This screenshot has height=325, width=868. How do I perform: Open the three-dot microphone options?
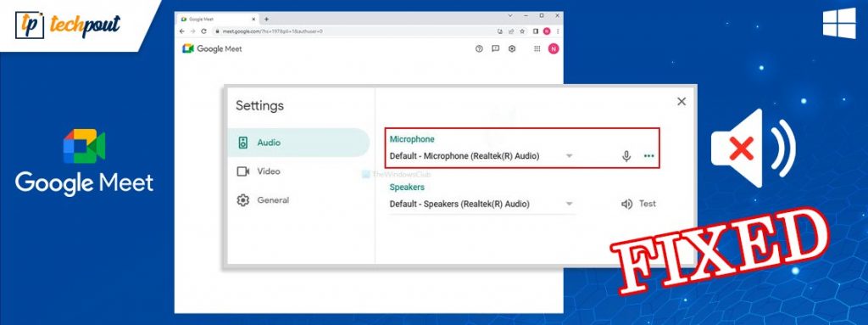(648, 156)
